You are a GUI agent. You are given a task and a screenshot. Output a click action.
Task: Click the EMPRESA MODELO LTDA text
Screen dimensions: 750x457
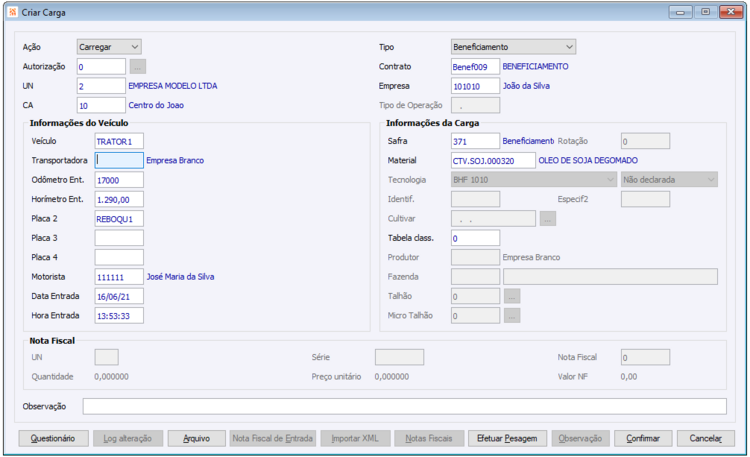coord(173,86)
